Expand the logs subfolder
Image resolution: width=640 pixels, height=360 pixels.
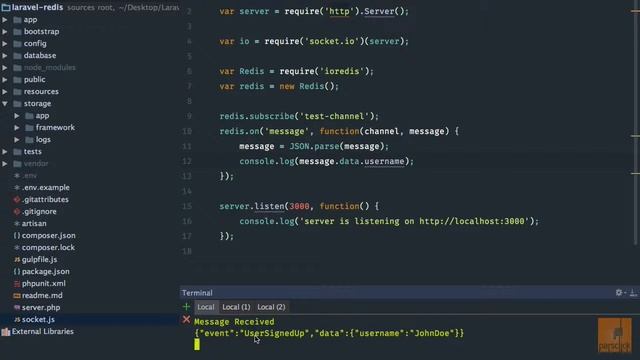[17, 140]
